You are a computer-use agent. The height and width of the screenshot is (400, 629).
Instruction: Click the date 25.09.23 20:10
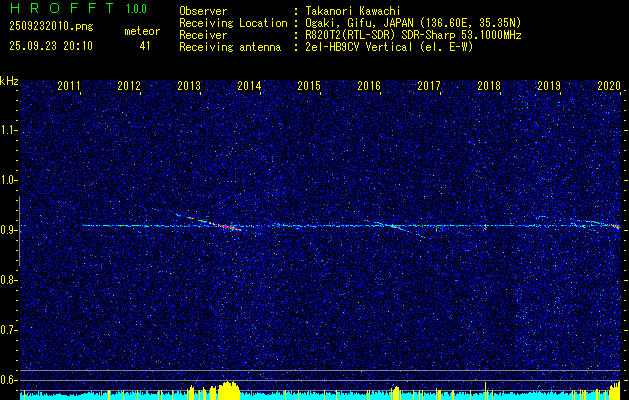pos(51,46)
